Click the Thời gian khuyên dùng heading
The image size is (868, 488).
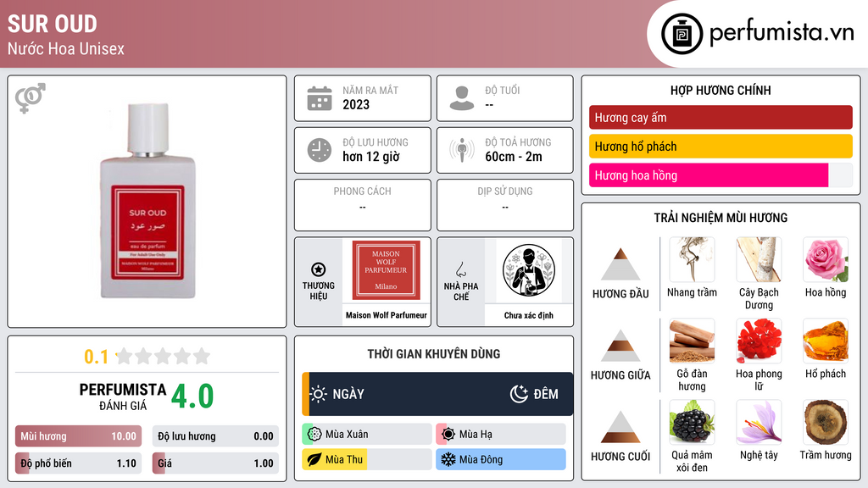(x=434, y=353)
